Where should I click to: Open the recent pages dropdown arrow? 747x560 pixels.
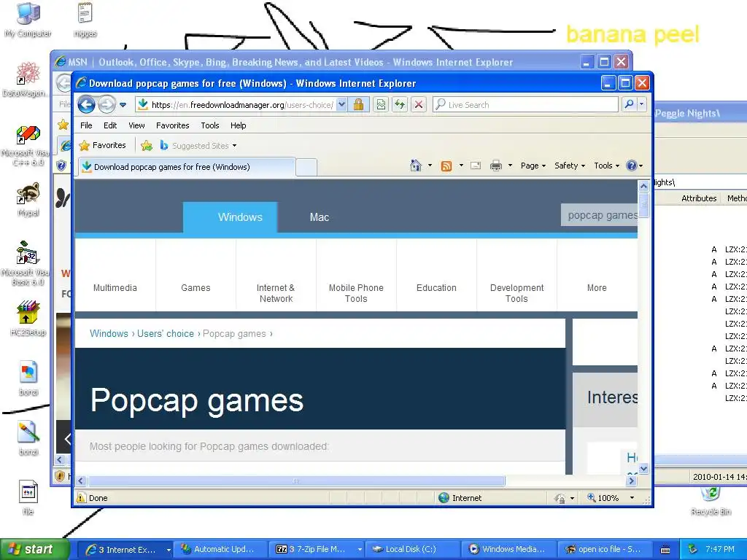pos(123,105)
